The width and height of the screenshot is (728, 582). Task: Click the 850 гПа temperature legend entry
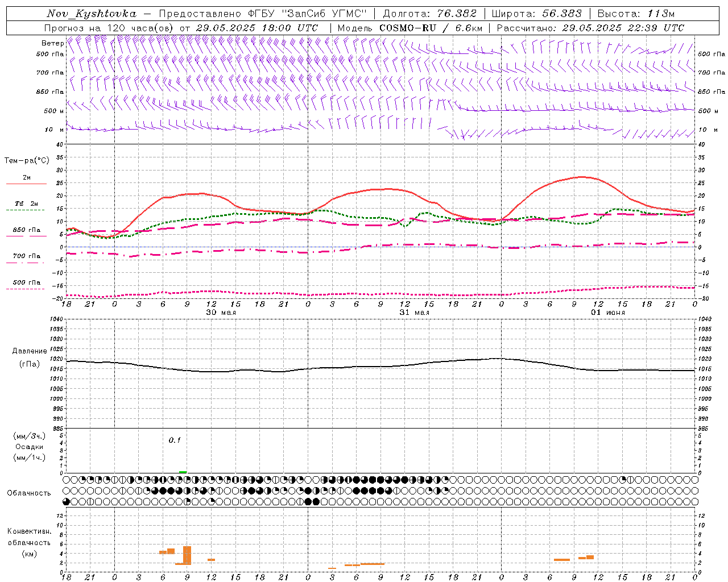pos(27,230)
